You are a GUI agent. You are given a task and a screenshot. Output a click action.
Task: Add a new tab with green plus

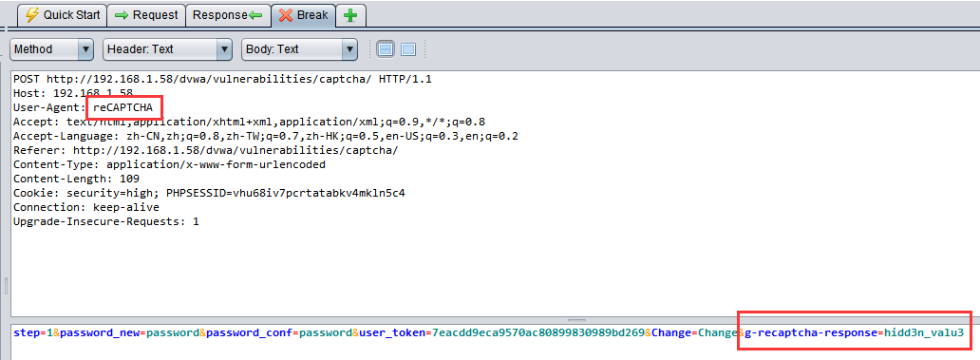pyautogui.click(x=350, y=15)
